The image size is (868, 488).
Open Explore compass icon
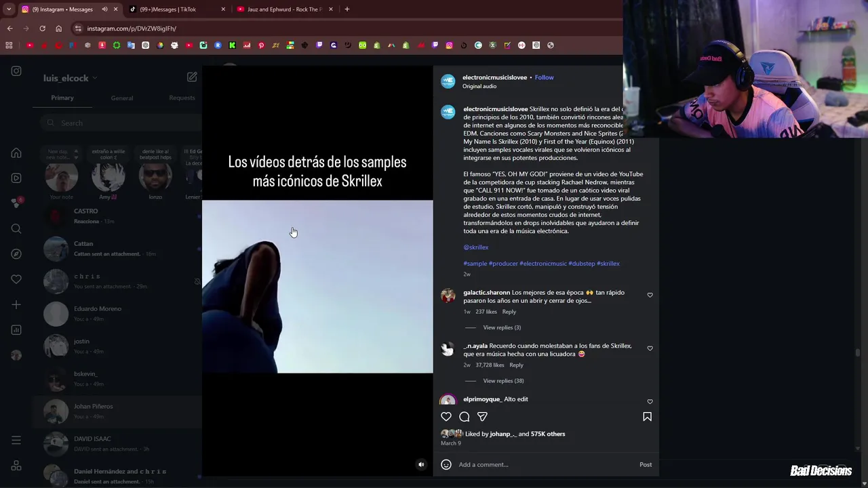16,253
